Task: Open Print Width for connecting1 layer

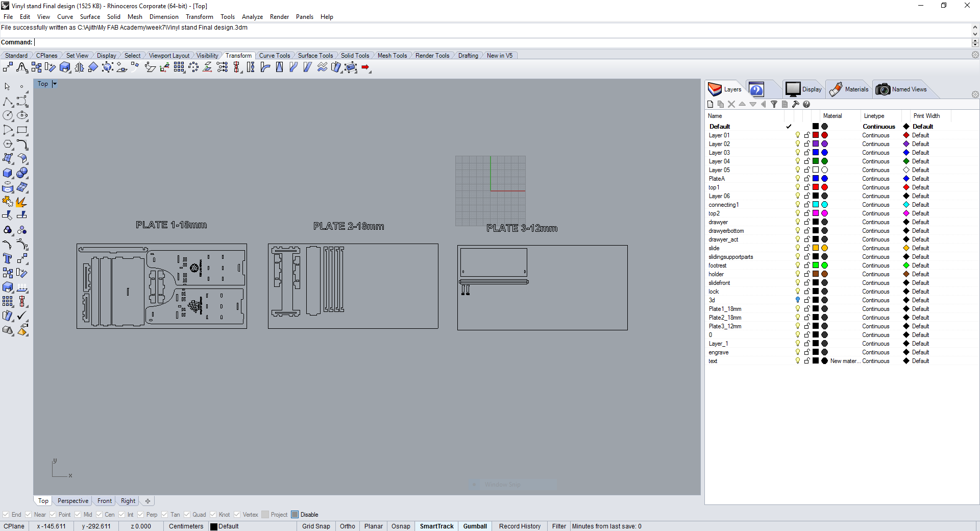Action: click(x=920, y=205)
